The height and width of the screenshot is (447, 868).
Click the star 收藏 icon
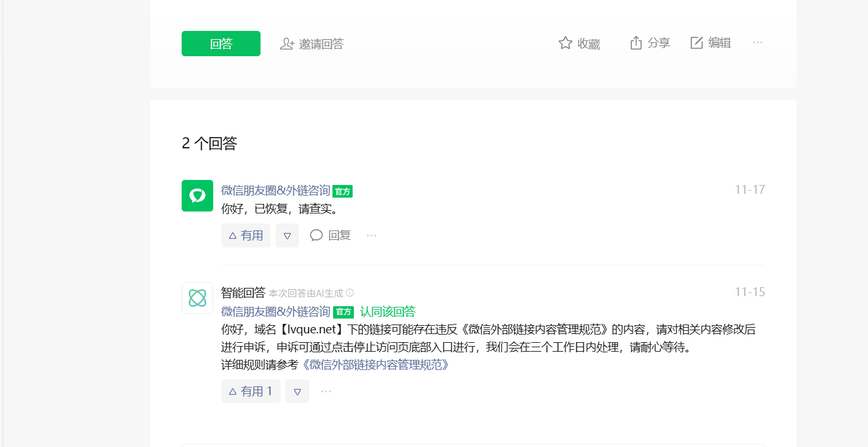pyautogui.click(x=565, y=43)
